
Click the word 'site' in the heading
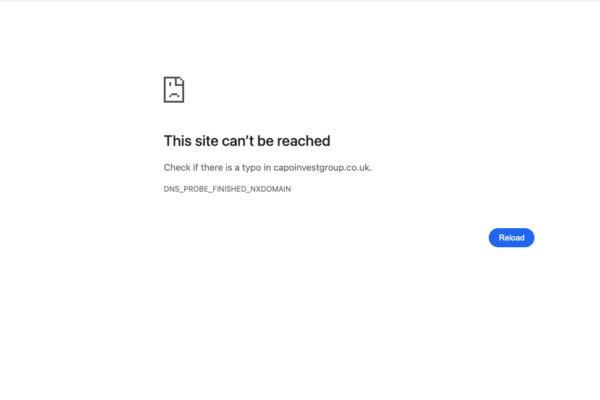(x=207, y=141)
